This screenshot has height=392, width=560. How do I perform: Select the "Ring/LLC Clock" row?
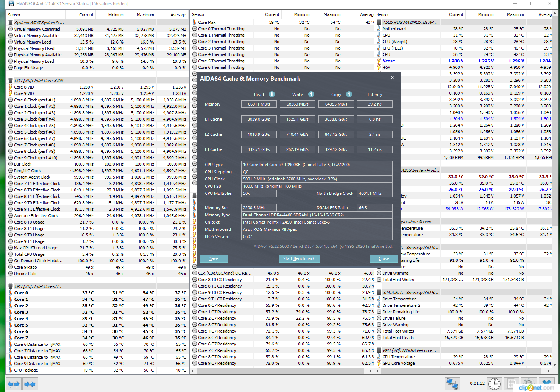tap(97, 171)
